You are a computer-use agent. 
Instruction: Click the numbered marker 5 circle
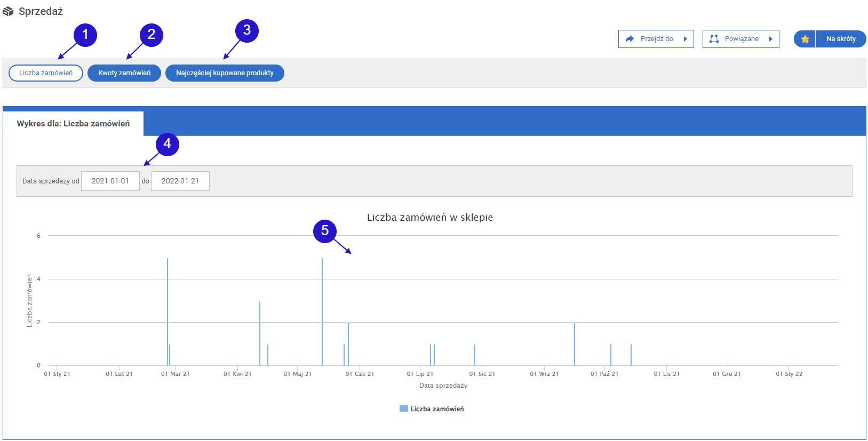324,231
